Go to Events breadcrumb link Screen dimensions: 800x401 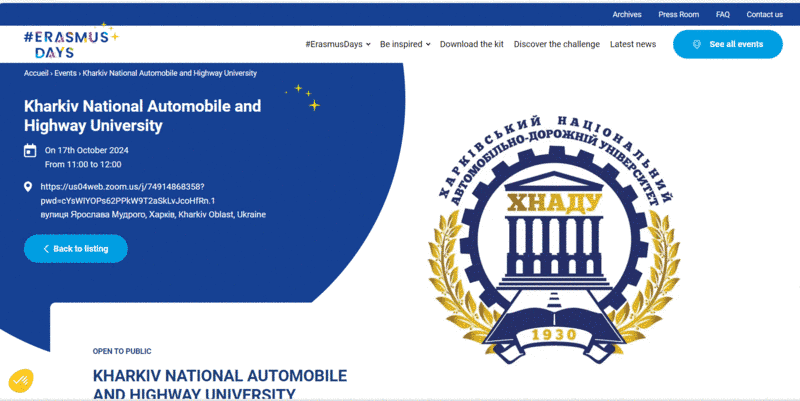[65, 73]
